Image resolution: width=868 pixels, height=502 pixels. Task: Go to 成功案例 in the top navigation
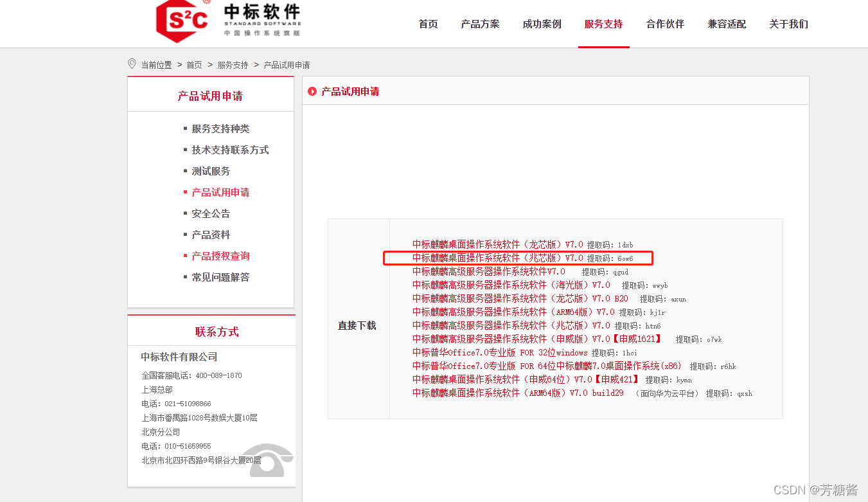tap(542, 24)
